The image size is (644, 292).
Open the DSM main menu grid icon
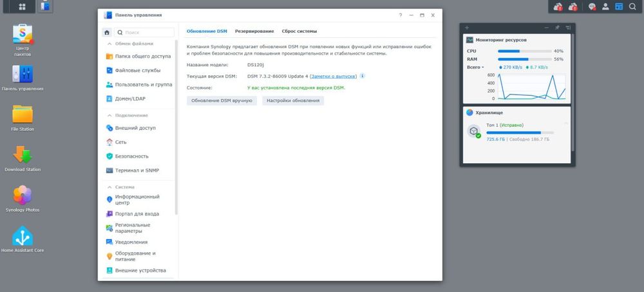click(22, 6)
